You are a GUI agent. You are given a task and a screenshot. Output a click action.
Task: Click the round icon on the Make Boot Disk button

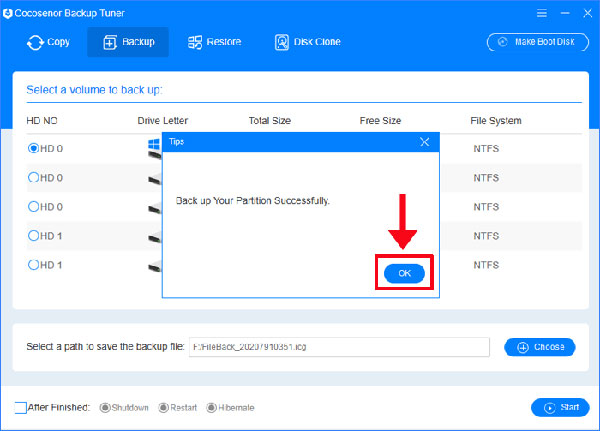click(x=502, y=42)
